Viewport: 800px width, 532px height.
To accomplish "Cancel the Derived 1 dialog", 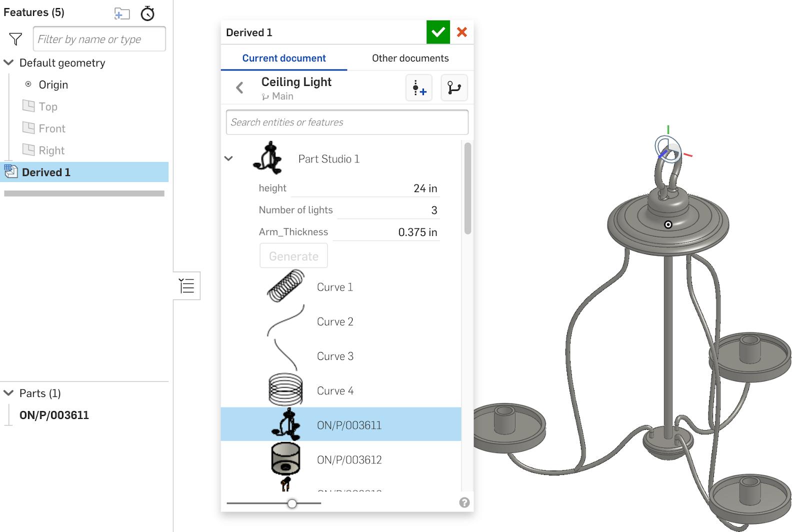I will click(x=462, y=32).
